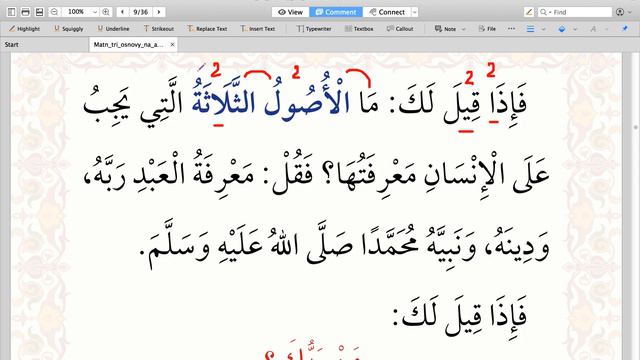Toggle the pin toolbar icon
Image resolution: width=640 pixels, height=360 pixels.
[625, 29]
